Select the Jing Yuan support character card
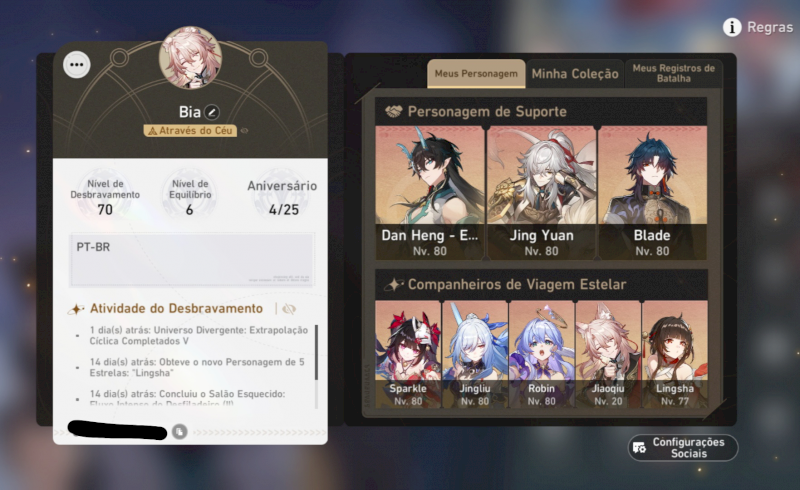The height and width of the screenshot is (490, 800). pyautogui.click(x=541, y=193)
